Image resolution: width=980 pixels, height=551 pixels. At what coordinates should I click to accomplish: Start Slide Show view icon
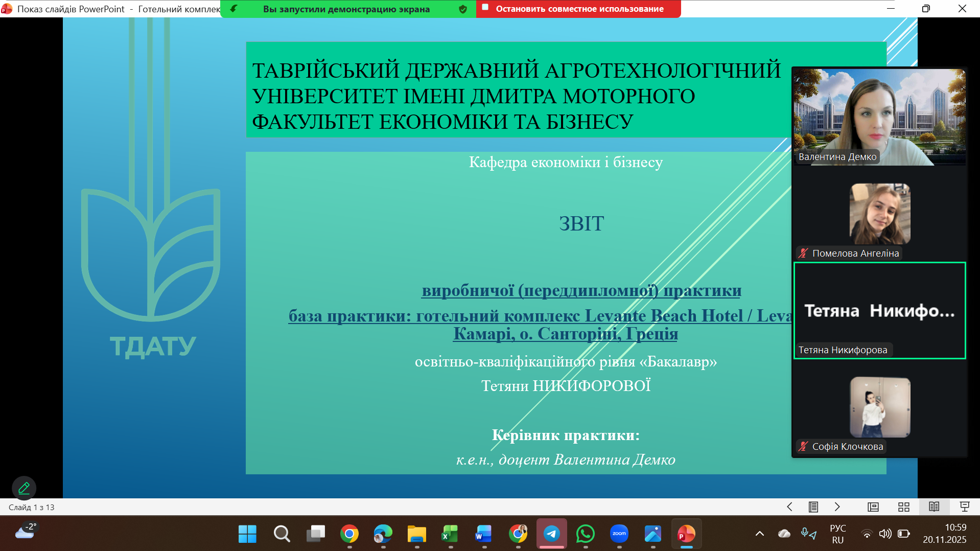[x=965, y=507]
